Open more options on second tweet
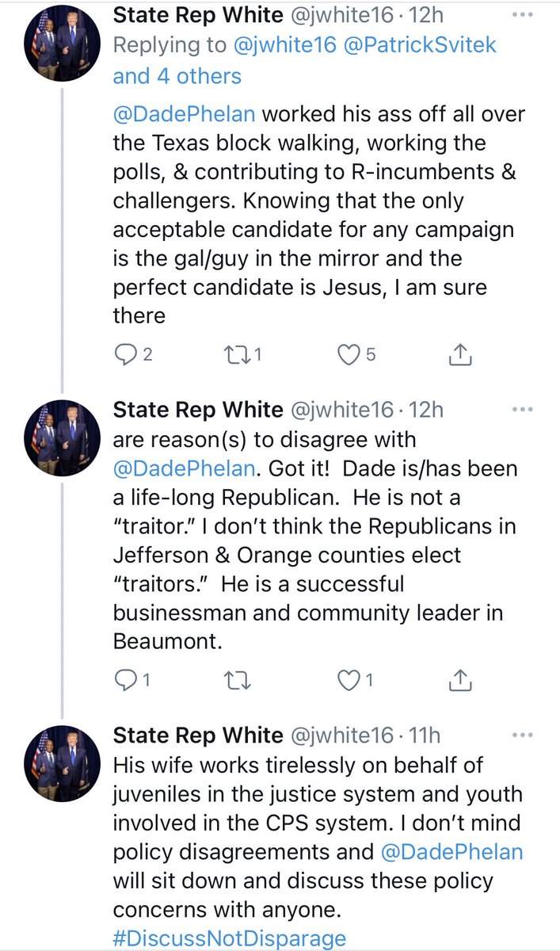The width and height of the screenshot is (560, 951). pyautogui.click(x=523, y=410)
